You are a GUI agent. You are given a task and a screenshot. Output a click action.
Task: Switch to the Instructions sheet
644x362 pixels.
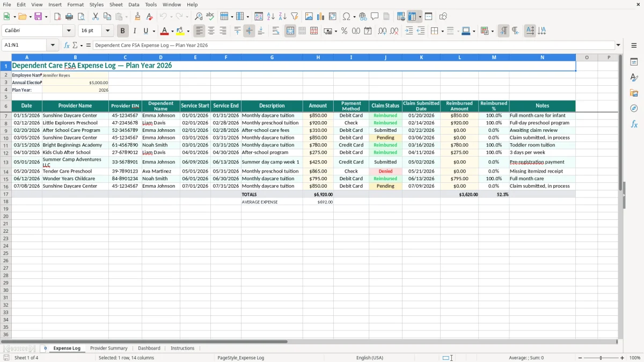pyautogui.click(x=182, y=348)
